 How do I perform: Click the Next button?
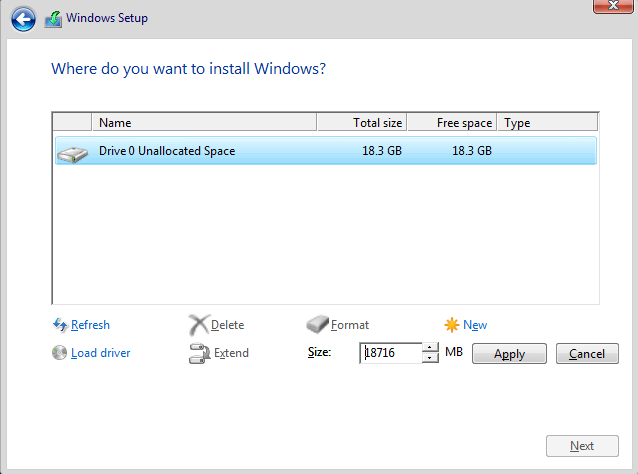point(582,446)
